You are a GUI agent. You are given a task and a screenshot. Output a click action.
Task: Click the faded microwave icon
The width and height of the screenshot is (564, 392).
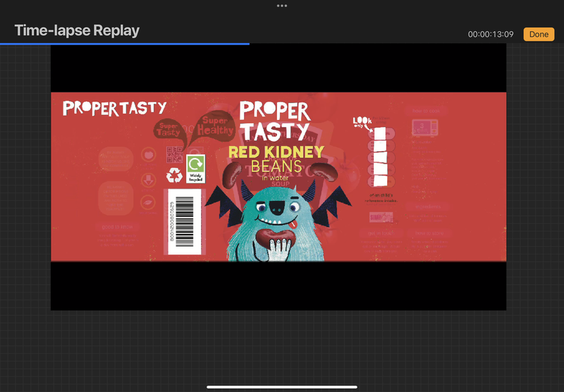(425, 128)
